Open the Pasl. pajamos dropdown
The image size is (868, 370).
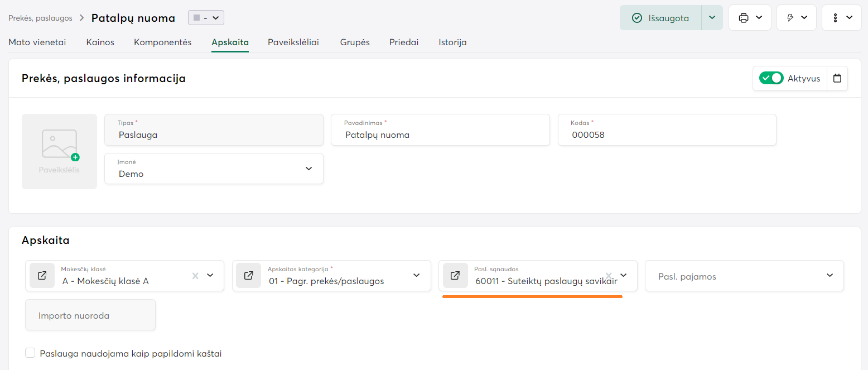(x=830, y=276)
